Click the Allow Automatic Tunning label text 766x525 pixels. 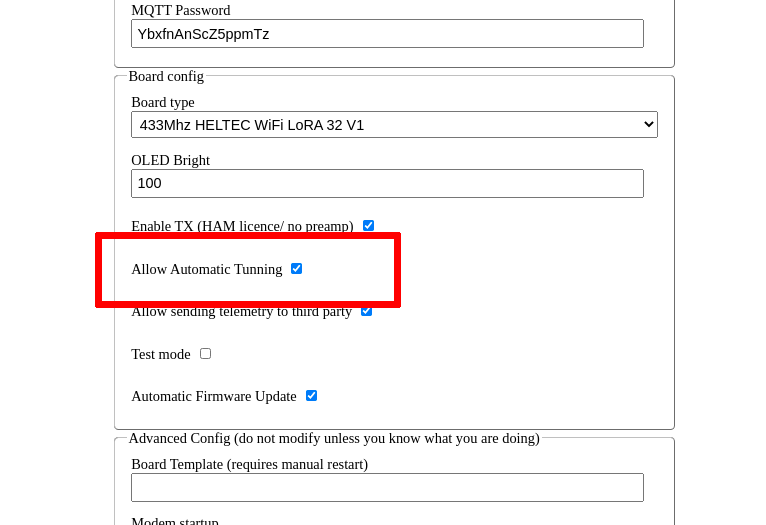point(207,269)
